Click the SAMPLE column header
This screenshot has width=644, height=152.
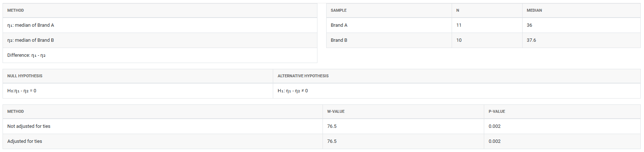click(x=339, y=10)
